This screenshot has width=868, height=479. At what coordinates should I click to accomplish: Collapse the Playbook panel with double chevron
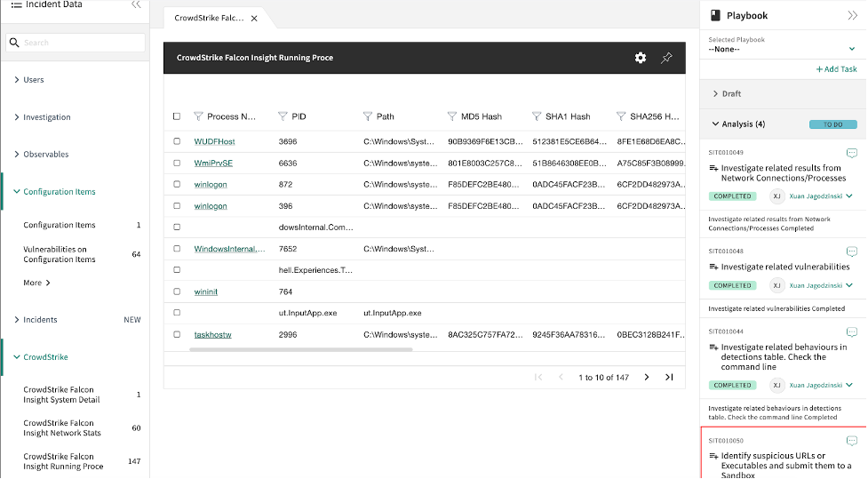pos(853,15)
